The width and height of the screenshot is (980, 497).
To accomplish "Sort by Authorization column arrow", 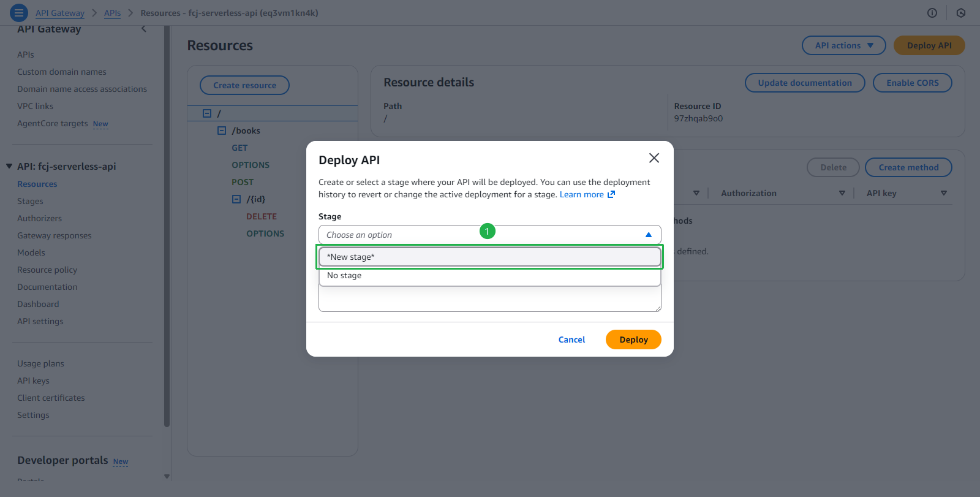I will click(x=842, y=193).
